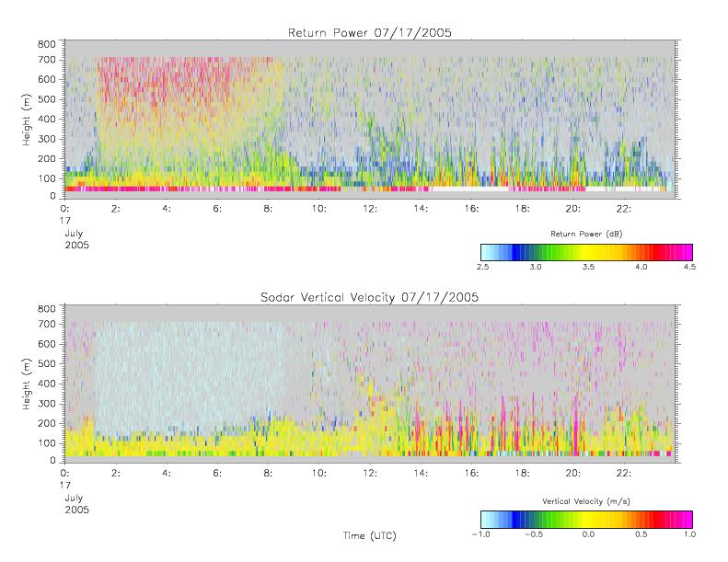Click the -0.5 tick on Vertical Velocity colorbar

click(x=534, y=534)
